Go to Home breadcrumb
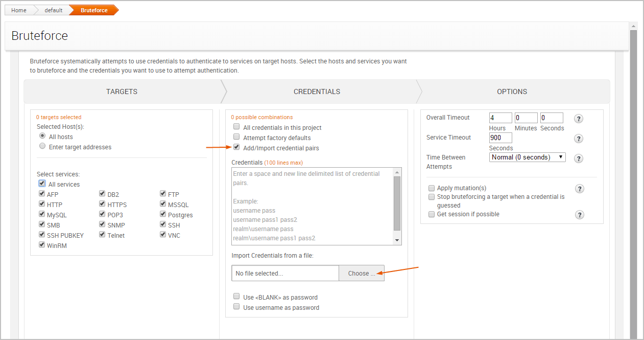 tap(19, 10)
